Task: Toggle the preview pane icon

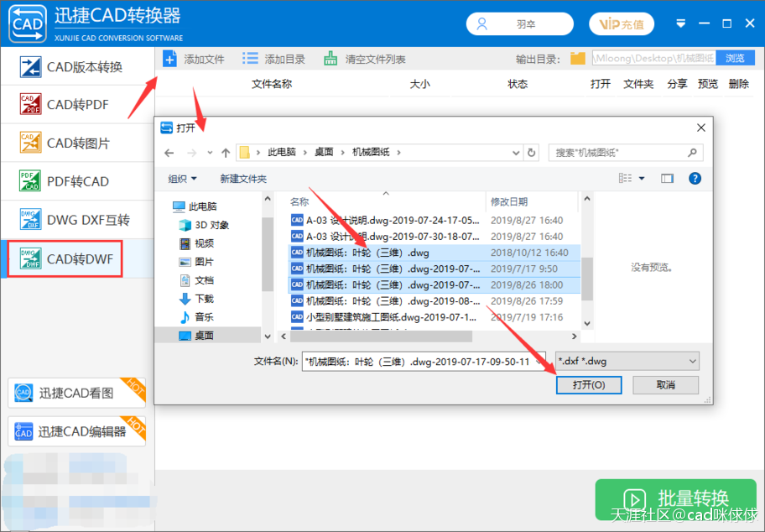Action: click(667, 179)
